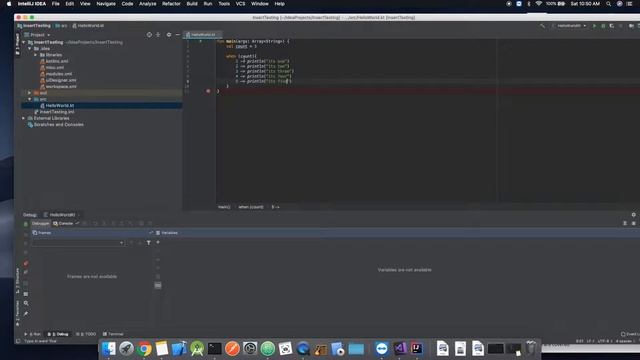Open the Debug tool window button
Viewport: 640px width, 360px height.
pyautogui.click(x=58, y=334)
